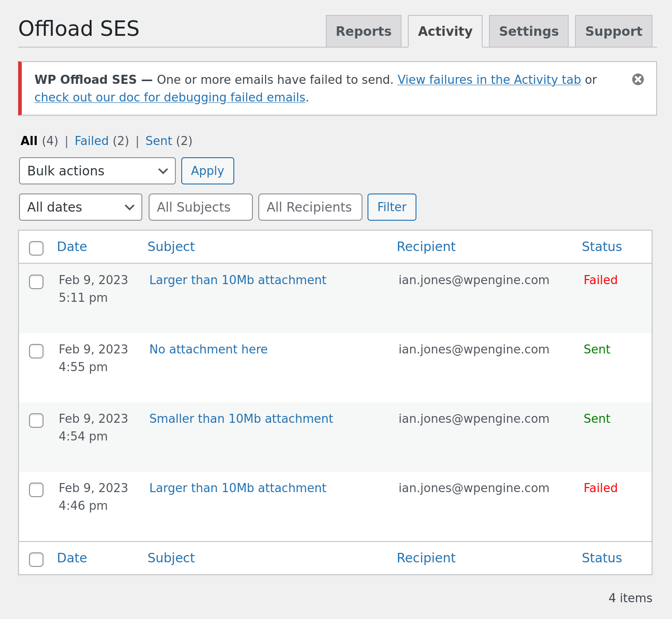Click the Offload SES page title
672x619 pixels.
pyautogui.click(x=79, y=29)
